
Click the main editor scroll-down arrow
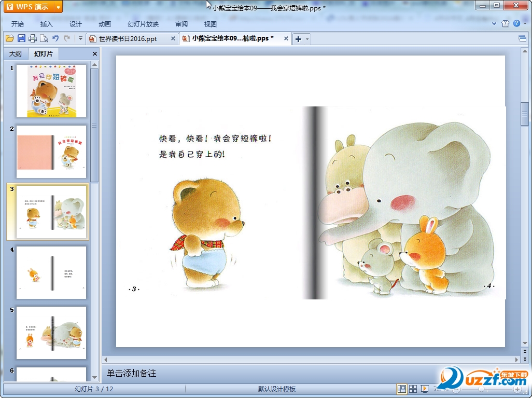tap(525, 344)
